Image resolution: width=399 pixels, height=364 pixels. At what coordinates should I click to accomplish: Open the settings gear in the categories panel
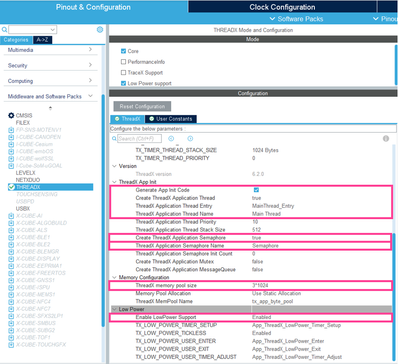pyautogui.click(x=100, y=30)
